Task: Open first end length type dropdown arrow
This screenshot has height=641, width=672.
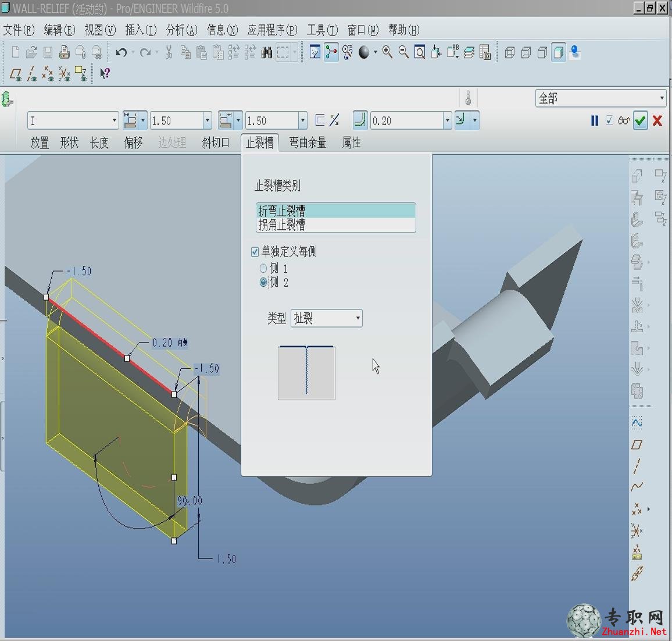Action: pos(143,120)
